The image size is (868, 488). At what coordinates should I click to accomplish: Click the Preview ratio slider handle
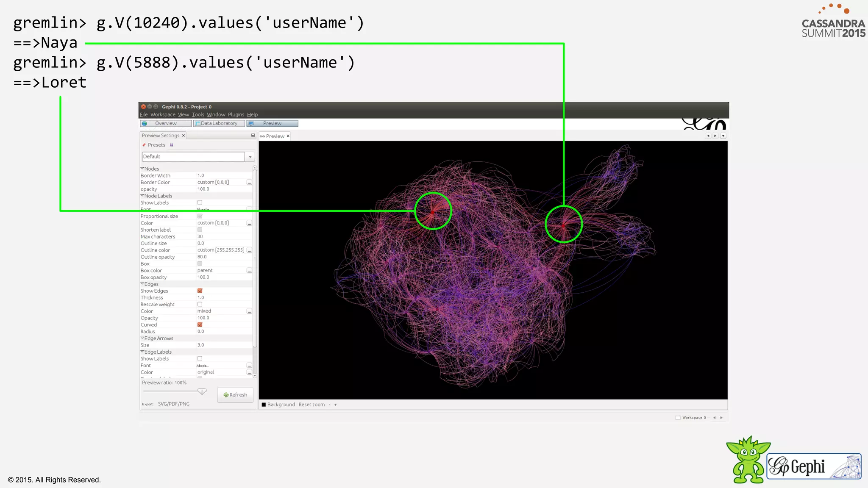click(x=202, y=391)
